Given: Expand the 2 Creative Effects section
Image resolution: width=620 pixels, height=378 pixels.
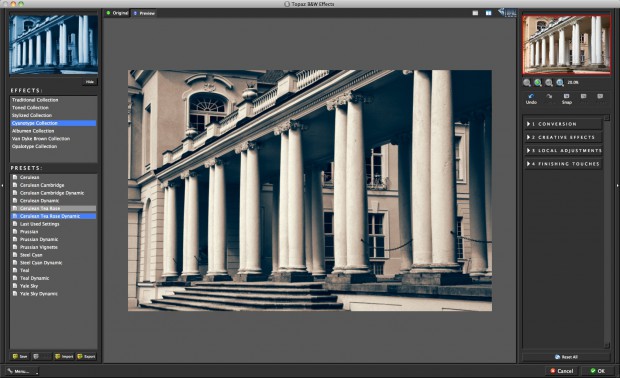Looking at the screenshot, I should [x=564, y=137].
